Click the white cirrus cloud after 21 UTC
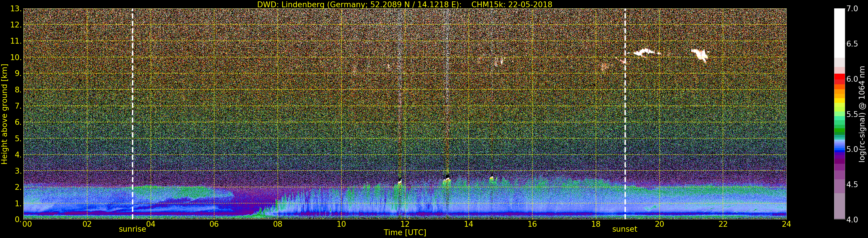The width and height of the screenshot is (868, 238). [x=700, y=55]
